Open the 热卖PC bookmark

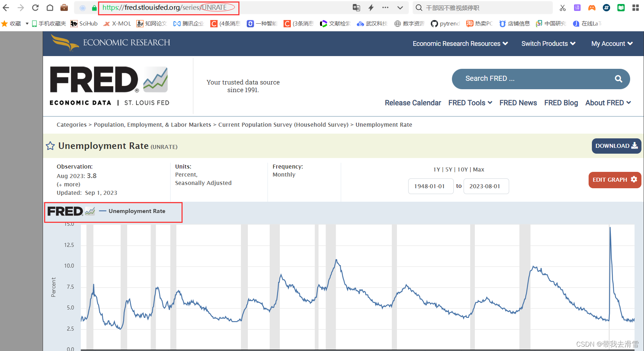(480, 24)
